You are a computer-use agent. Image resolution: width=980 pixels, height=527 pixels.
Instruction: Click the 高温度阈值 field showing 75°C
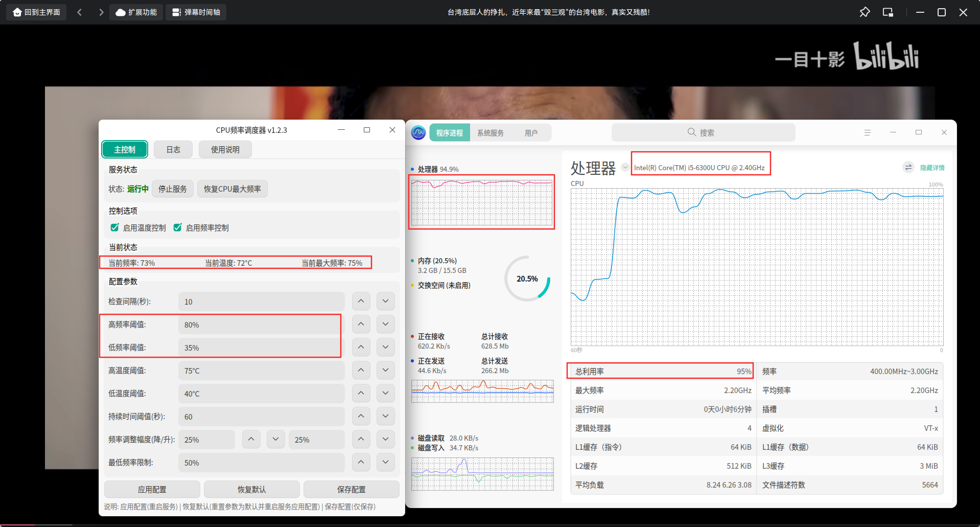pyautogui.click(x=262, y=371)
